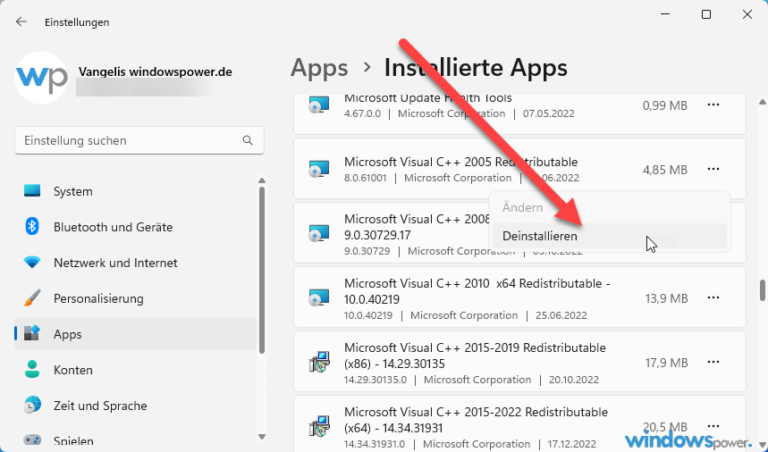Open Netzwerk und Internet
Image resolution: width=768 pixels, height=452 pixels.
click(136, 263)
